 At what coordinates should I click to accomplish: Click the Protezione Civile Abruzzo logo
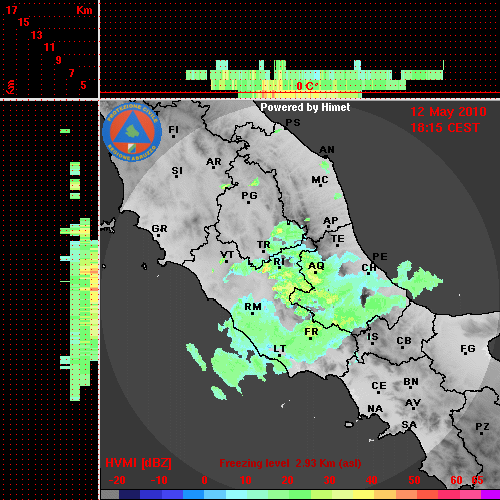click(132, 132)
